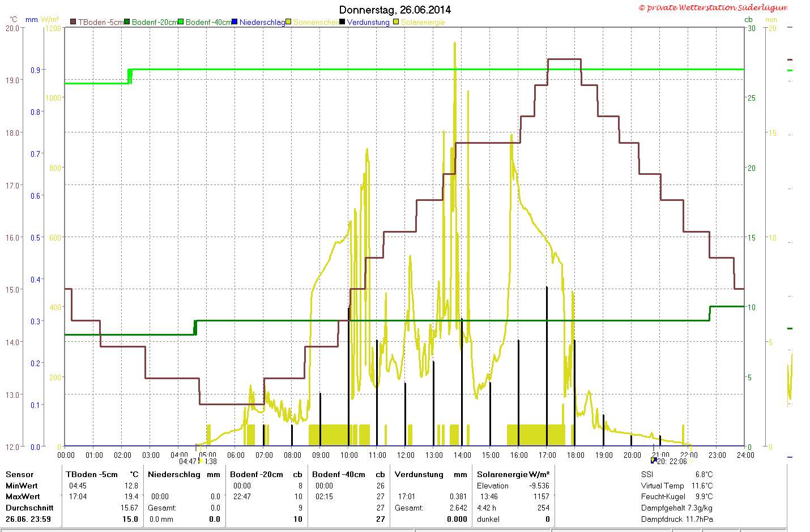This screenshot has height=532, width=810.
Task: Click the Dampfdruck 11.7hPa reading
Action: pos(677,519)
